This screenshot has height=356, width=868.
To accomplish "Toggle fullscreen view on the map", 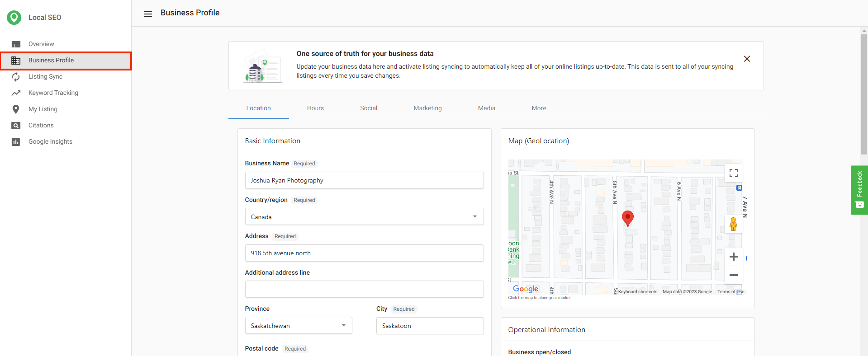I will point(733,173).
